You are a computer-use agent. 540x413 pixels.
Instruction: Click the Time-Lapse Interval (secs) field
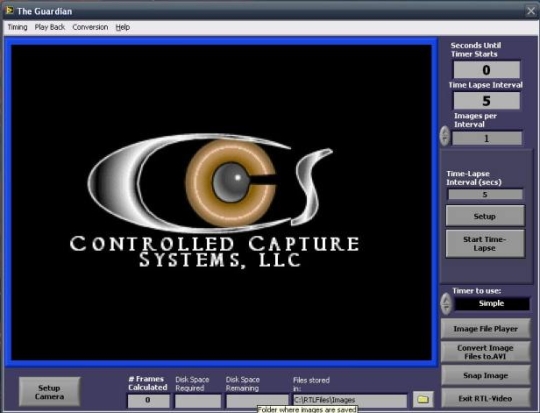485,194
